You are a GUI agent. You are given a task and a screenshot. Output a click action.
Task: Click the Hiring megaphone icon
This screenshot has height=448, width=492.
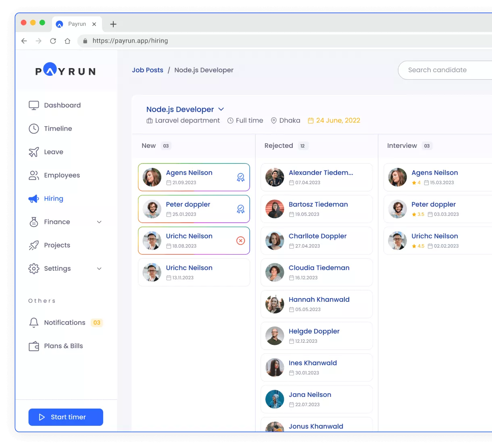34,199
